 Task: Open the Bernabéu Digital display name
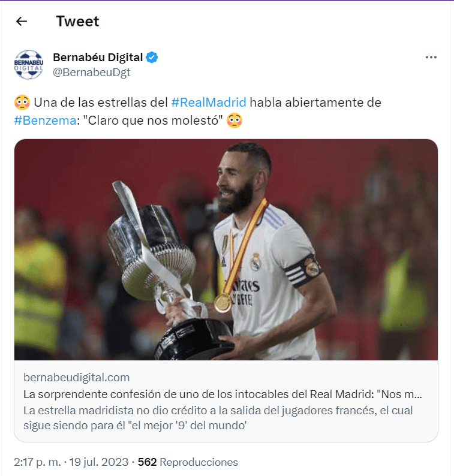click(98, 58)
